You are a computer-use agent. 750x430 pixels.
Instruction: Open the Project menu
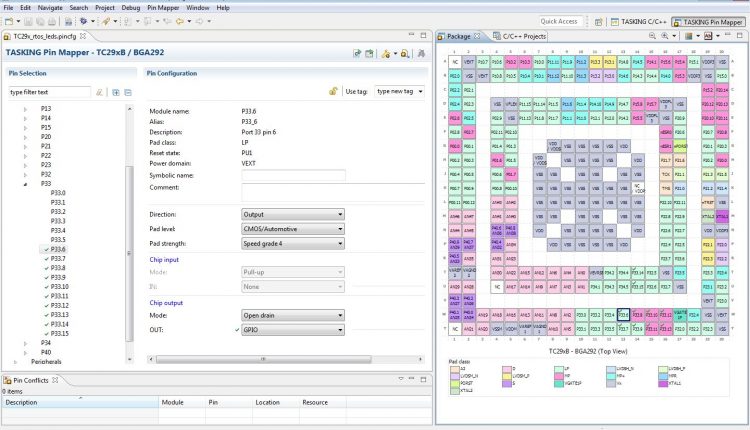(x=104, y=8)
